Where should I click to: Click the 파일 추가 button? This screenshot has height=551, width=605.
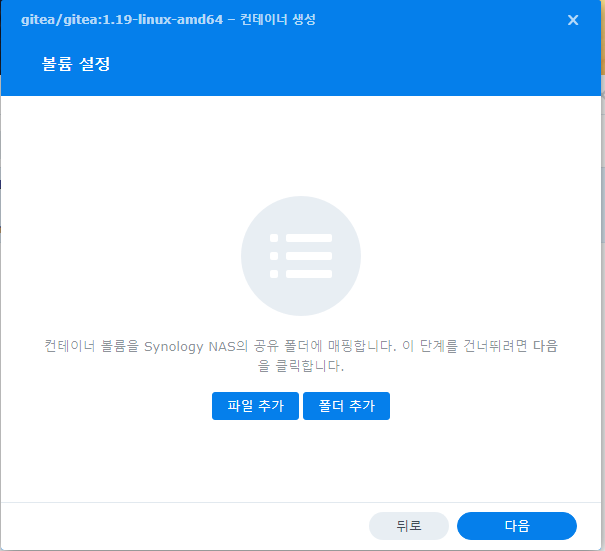255,406
